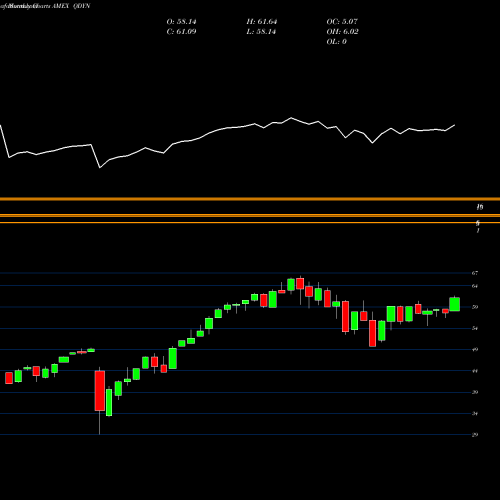Click the "OL: 0" readout
The image size is (500, 500).
(337, 42)
